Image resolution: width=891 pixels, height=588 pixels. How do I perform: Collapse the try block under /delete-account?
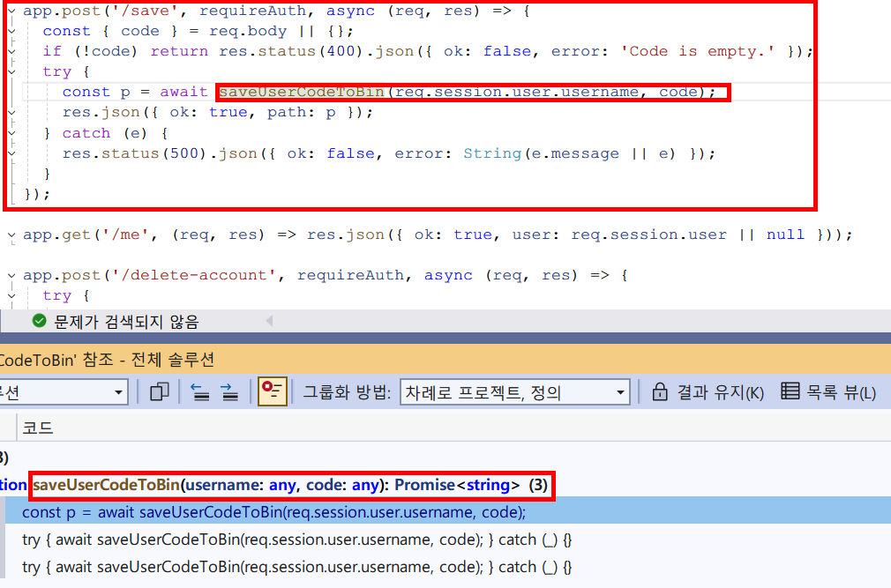point(11,295)
